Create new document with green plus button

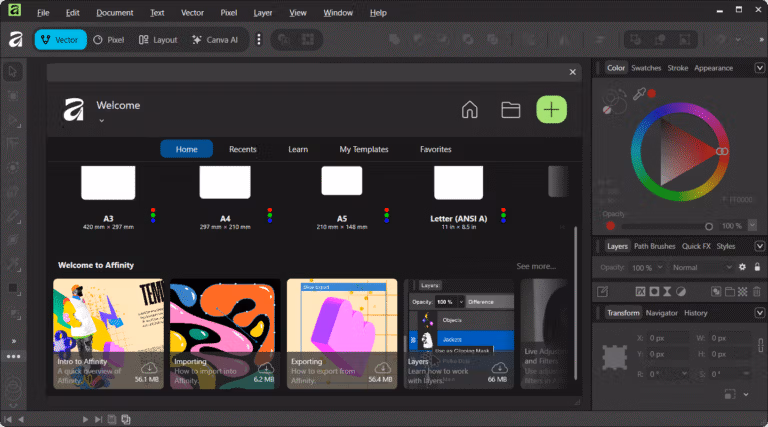[552, 109]
